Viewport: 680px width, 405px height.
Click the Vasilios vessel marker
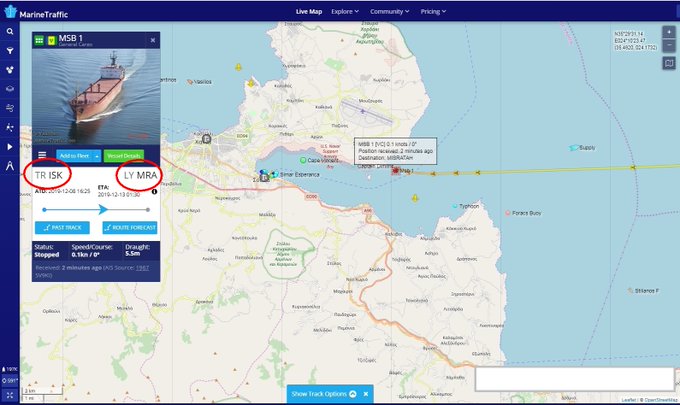click(x=190, y=82)
